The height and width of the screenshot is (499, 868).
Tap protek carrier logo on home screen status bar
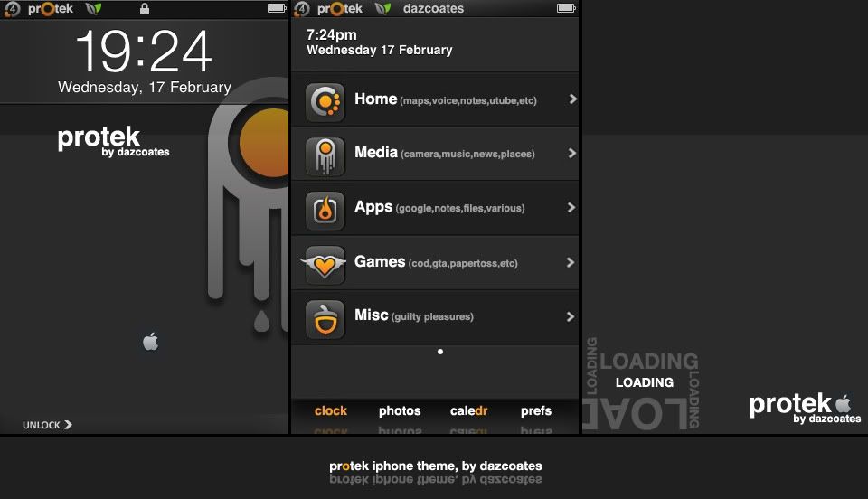point(340,9)
